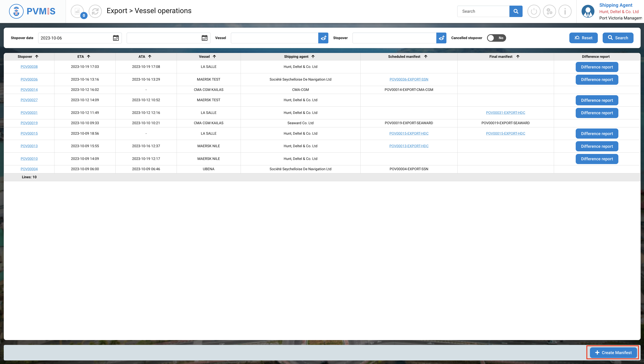Click the blue header search magnifier button
644x364 pixels.
[x=516, y=11]
